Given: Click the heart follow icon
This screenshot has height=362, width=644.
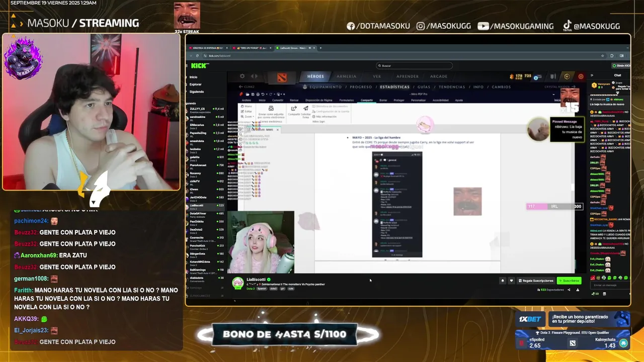Looking at the screenshot, I should click(x=512, y=281).
